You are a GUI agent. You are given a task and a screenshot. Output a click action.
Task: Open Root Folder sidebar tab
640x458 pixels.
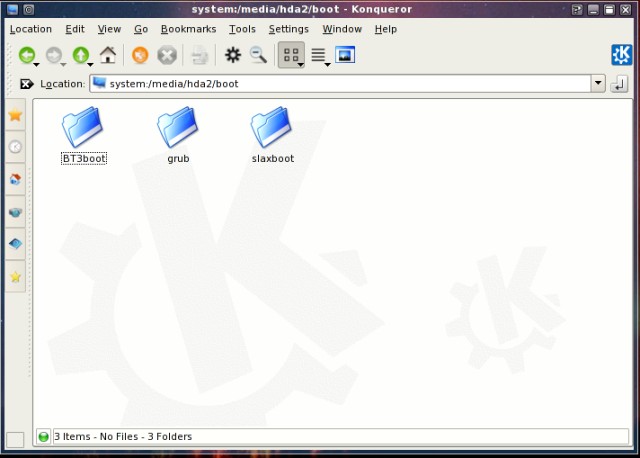point(15,244)
